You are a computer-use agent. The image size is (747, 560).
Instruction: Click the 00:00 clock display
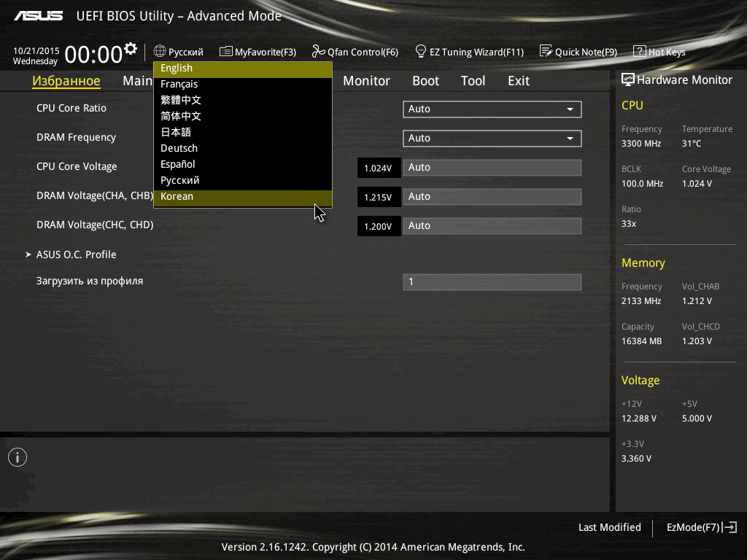93,54
